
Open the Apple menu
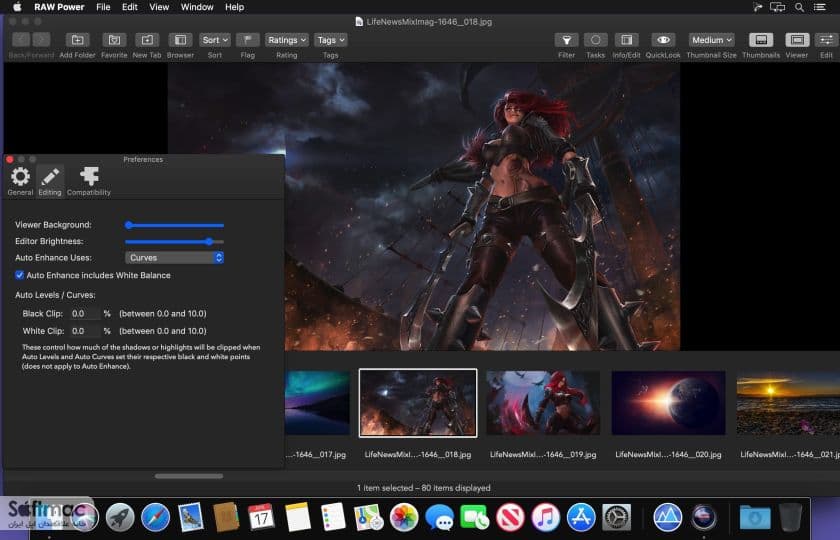pos(17,7)
